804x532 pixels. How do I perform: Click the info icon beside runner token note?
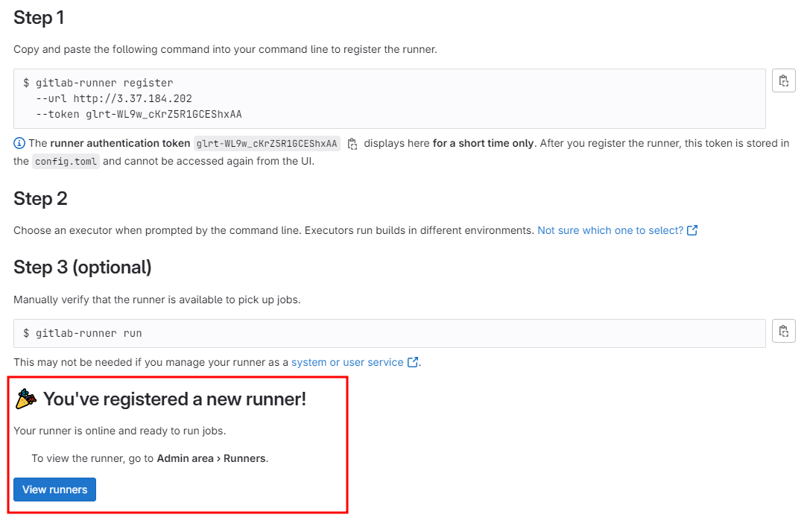[19, 144]
